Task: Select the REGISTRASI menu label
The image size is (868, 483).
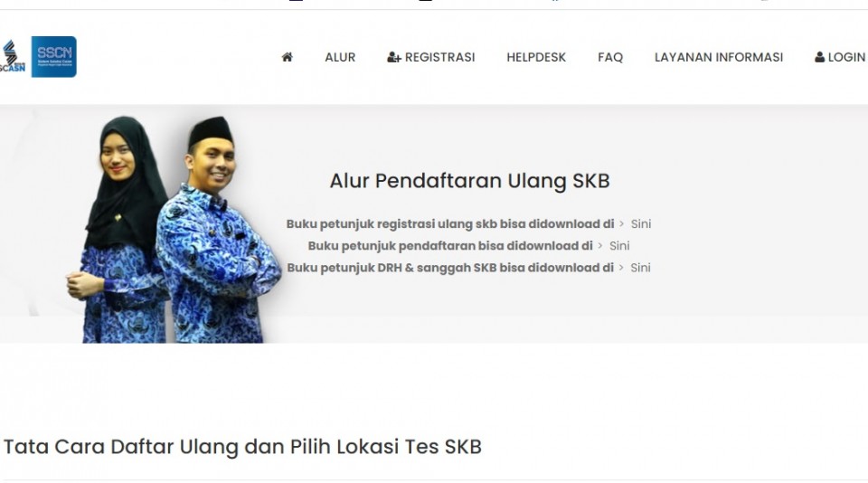Action: [439, 57]
